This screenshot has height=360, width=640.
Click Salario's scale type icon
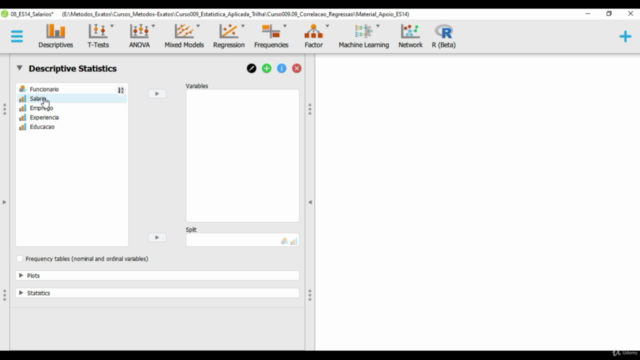[22, 98]
